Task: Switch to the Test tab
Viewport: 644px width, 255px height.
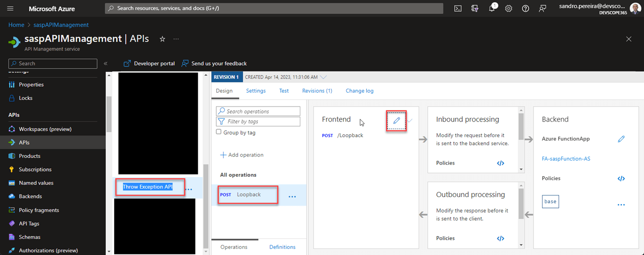Action: tap(284, 90)
